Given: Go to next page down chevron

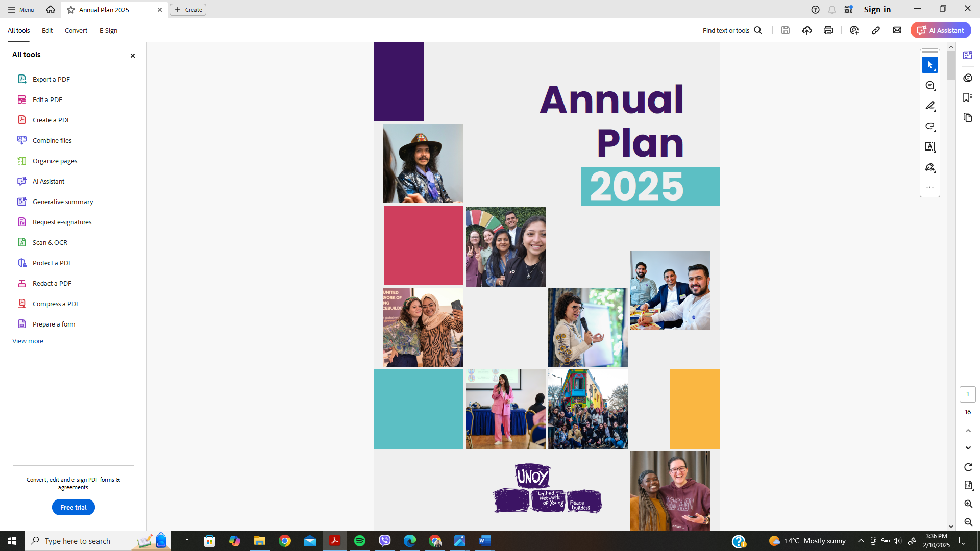Looking at the screenshot, I should (968, 448).
